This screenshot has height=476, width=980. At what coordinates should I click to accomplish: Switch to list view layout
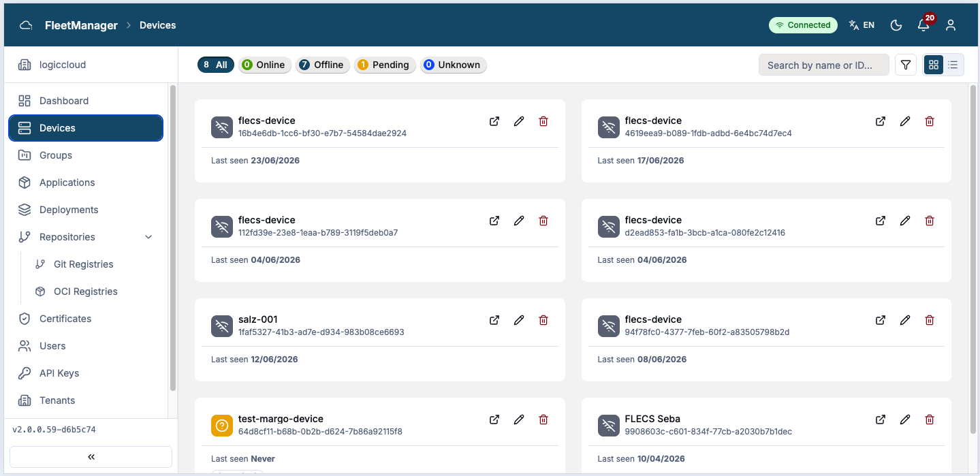(x=953, y=65)
